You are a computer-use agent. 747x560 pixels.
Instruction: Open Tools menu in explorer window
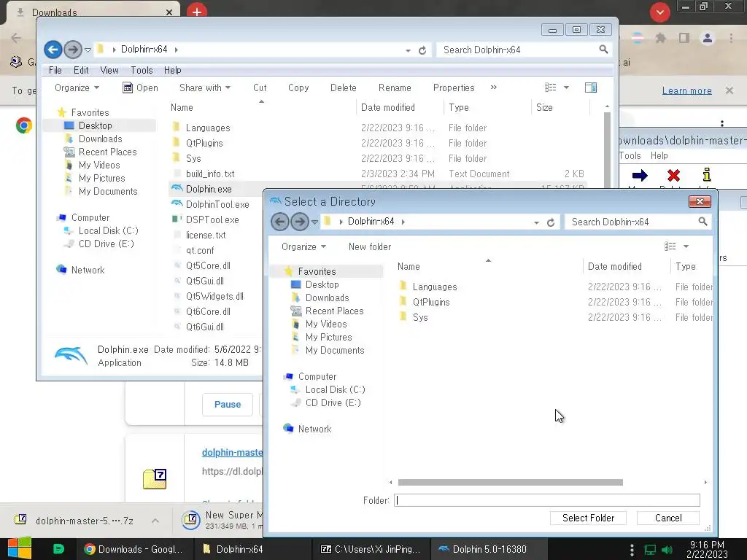(142, 70)
